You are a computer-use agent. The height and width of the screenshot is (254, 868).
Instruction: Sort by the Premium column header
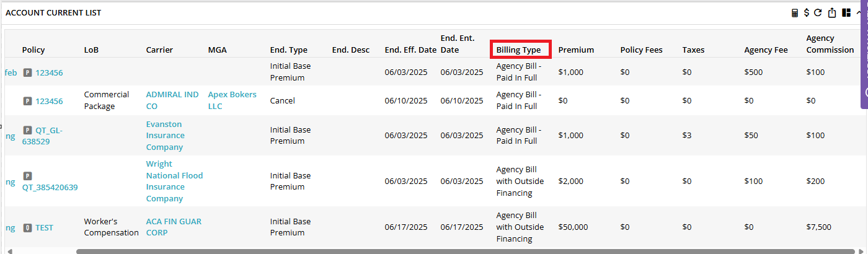pyautogui.click(x=576, y=50)
